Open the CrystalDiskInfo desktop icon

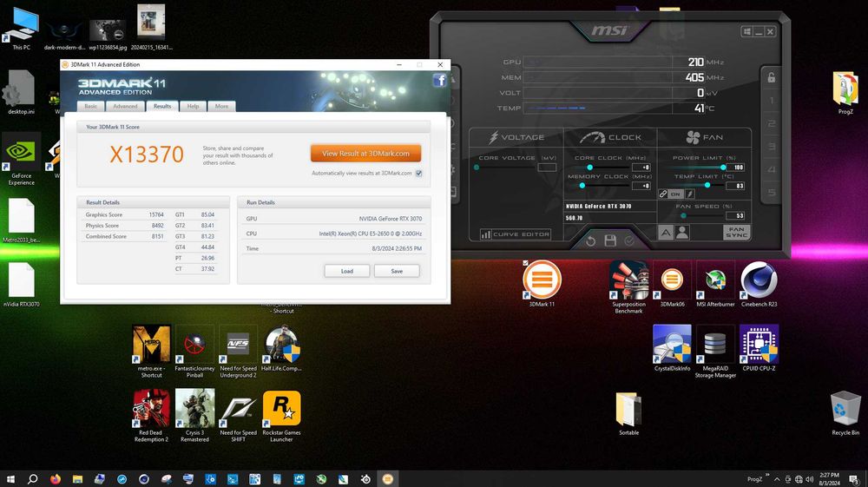[x=672, y=347]
